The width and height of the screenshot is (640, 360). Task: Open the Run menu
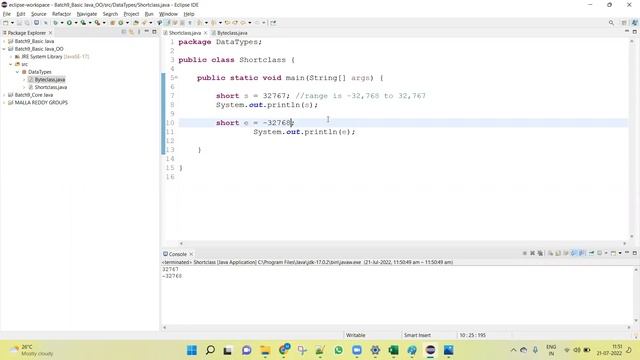pos(149,14)
